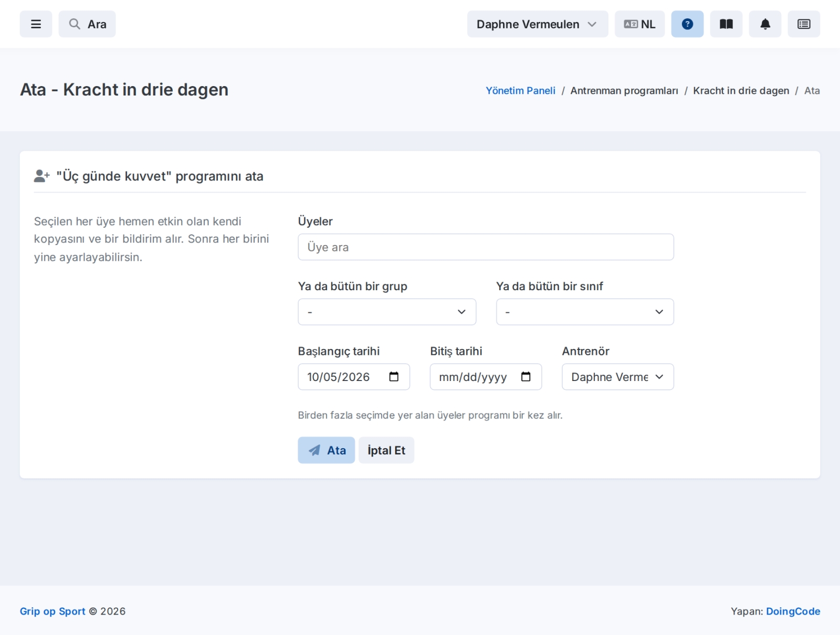This screenshot has height=635, width=840.
Task: Open the notifications bell
Action: 765,24
